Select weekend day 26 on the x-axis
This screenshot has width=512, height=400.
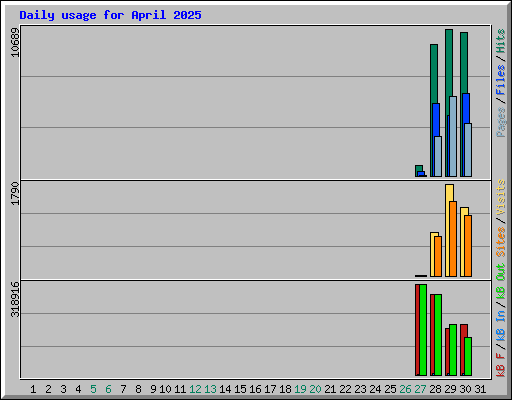pos(405,389)
